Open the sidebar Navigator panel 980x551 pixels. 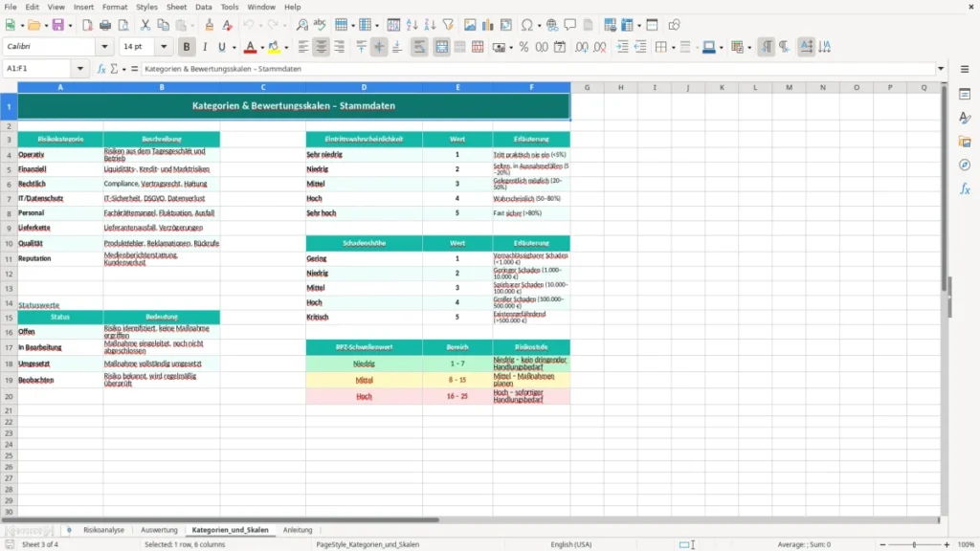coord(965,165)
